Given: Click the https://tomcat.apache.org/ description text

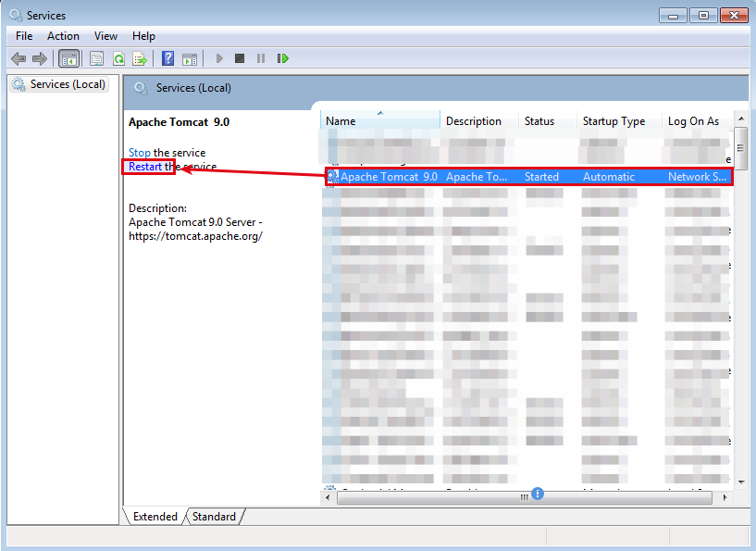Looking at the screenshot, I should (x=196, y=236).
